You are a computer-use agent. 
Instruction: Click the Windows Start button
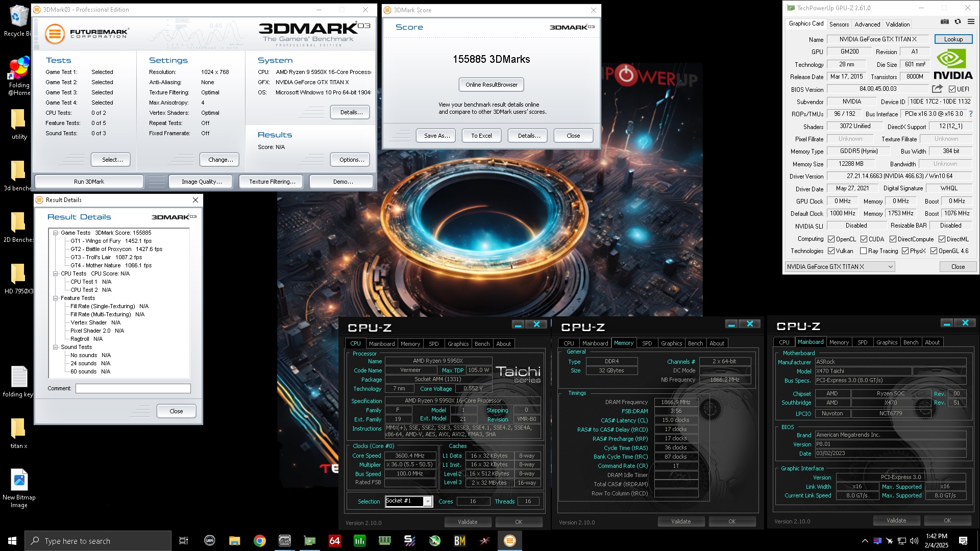tap(12, 541)
